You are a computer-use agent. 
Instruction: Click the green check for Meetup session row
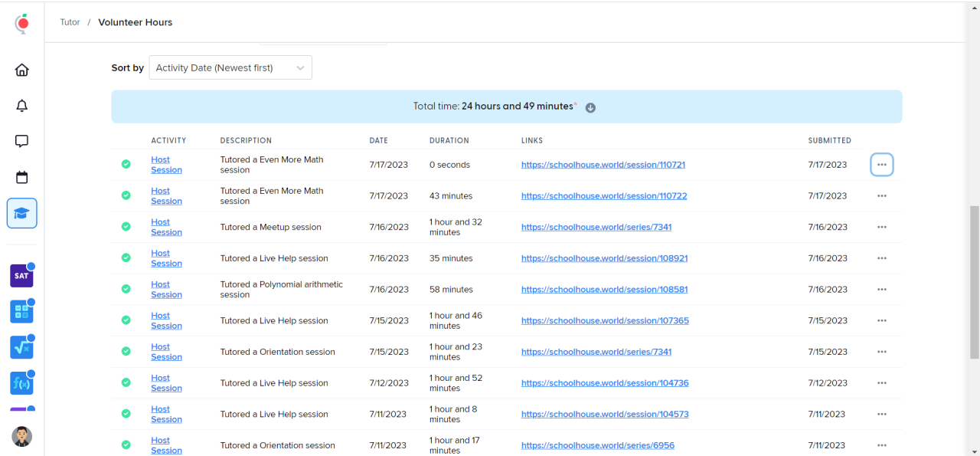126,227
